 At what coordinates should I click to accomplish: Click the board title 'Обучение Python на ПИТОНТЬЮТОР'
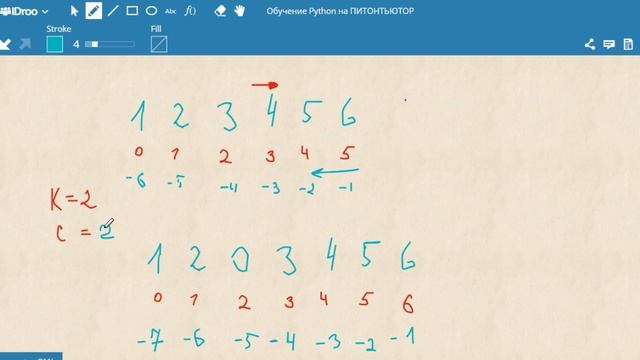click(x=340, y=11)
